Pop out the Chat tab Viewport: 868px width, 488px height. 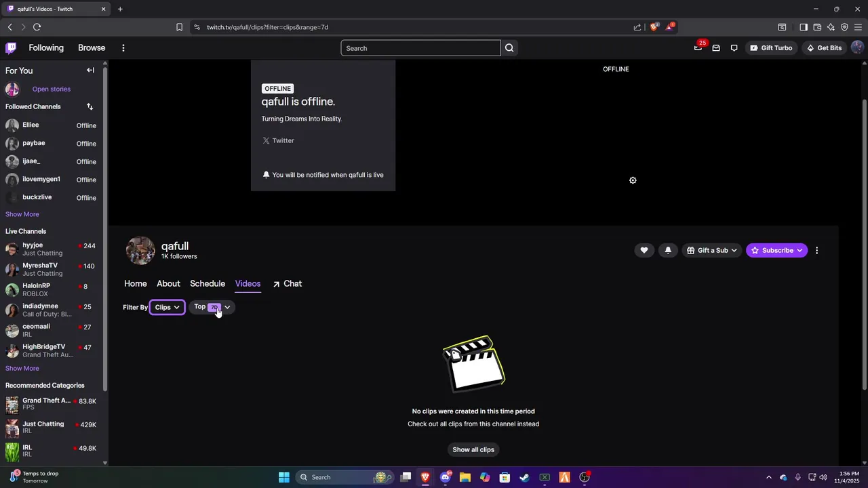coord(288,284)
